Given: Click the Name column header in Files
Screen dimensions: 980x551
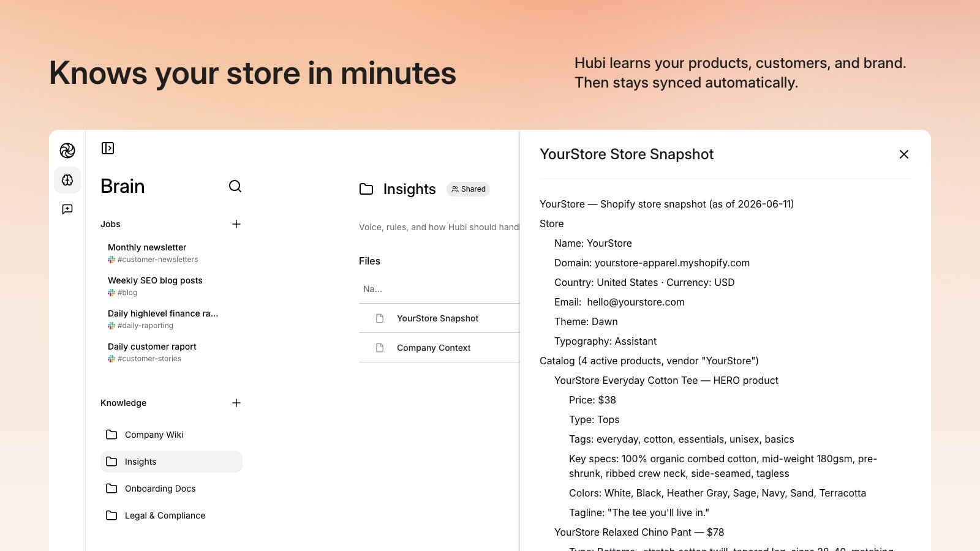Looking at the screenshot, I should (372, 289).
